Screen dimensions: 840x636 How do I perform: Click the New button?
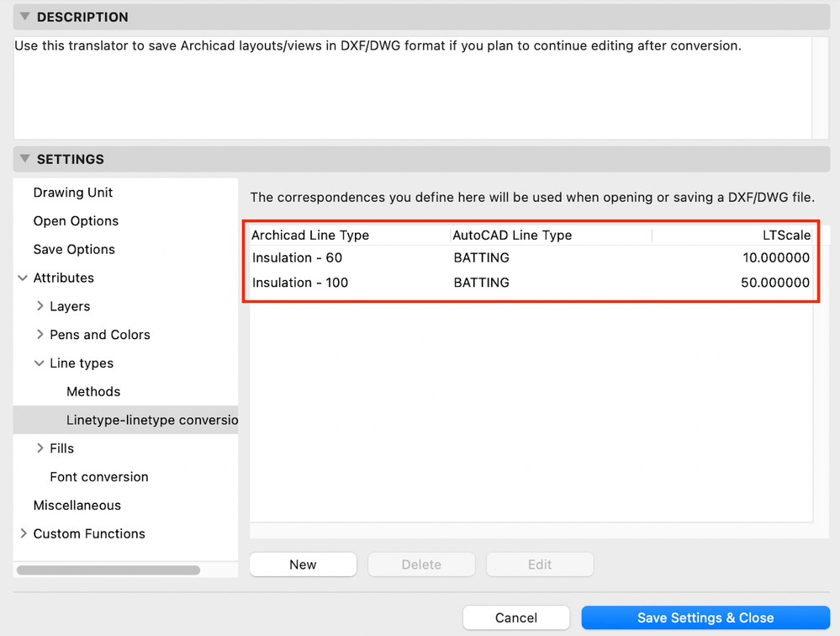(304, 564)
